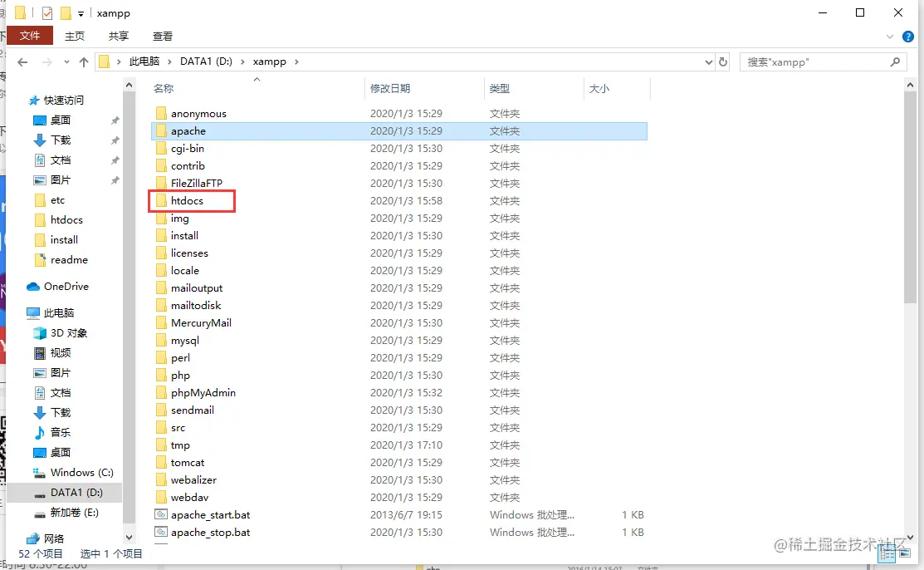Switch to large thumbnails view icon
This screenshot has height=570, width=924.
(x=905, y=553)
